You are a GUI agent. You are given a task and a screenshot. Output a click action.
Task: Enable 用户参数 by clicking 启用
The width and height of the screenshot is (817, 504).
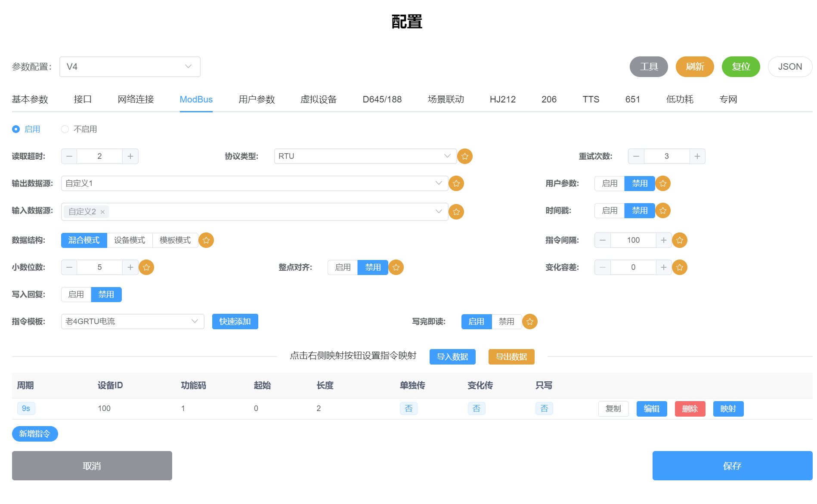coord(609,183)
